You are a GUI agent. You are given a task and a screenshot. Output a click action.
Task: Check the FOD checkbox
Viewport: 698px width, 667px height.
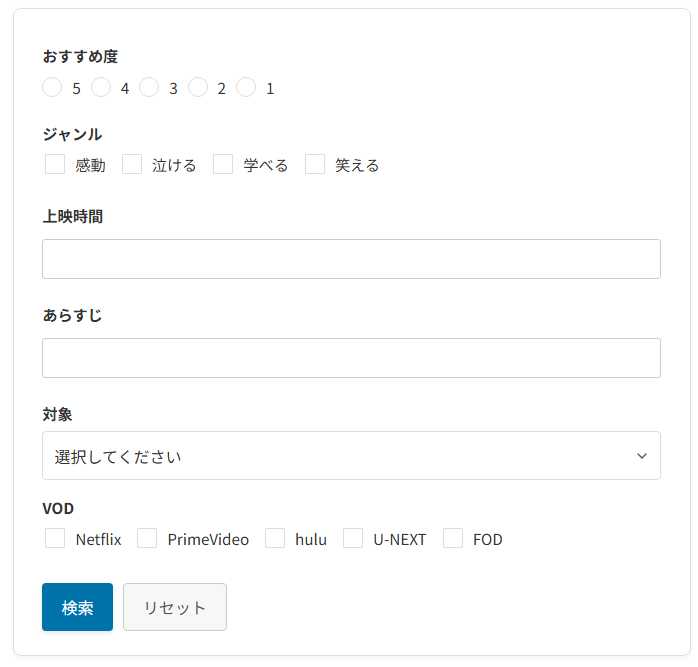click(453, 538)
